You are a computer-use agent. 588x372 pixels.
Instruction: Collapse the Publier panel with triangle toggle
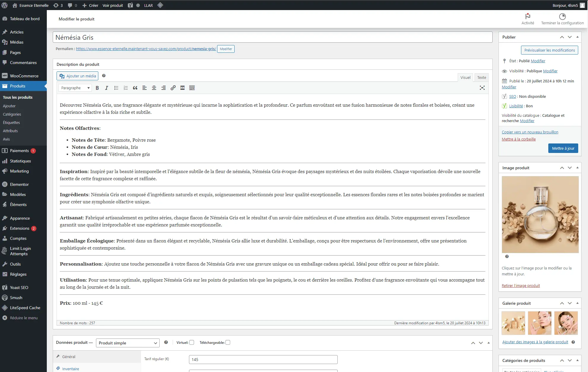pyautogui.click(x=577, y=37)
